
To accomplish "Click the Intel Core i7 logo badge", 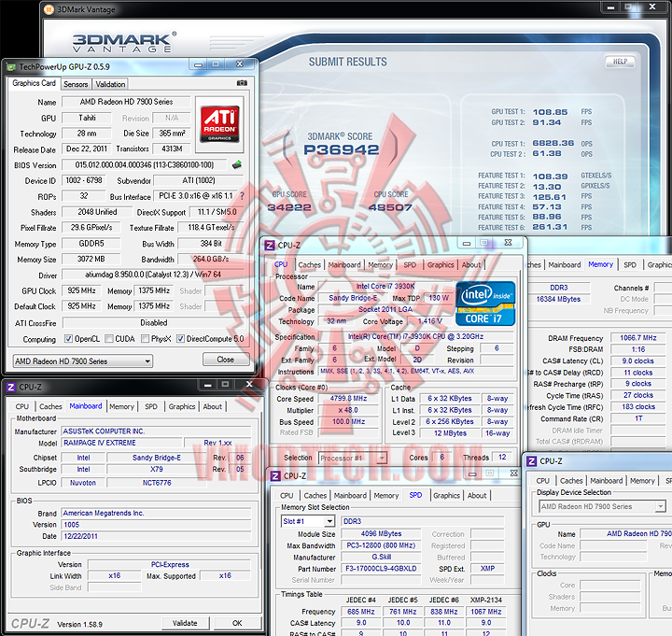I will click(x=485, y=304).
